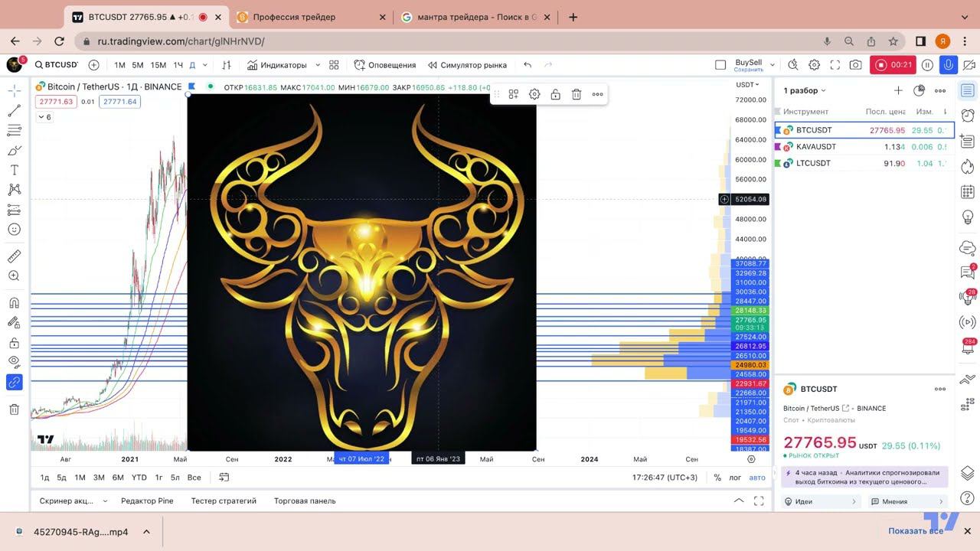Open the chart bar style selector

pyautogui.click(x=227, y=65)
